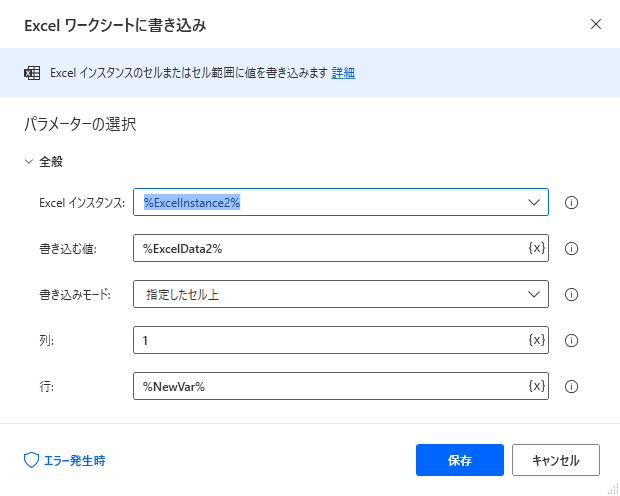Click info icon beside 書き込む値 field
This screenshot has width=620, height=496.
[571, 248]
